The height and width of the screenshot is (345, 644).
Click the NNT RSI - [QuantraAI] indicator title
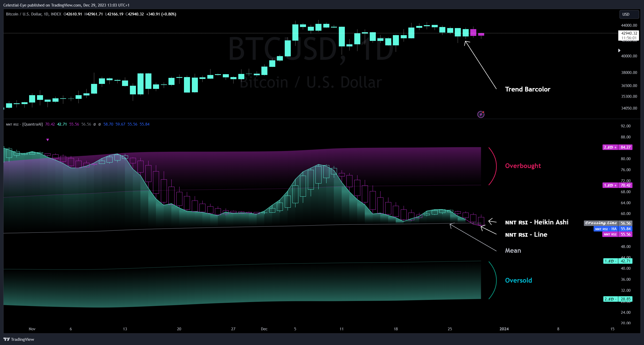(24, 124)
